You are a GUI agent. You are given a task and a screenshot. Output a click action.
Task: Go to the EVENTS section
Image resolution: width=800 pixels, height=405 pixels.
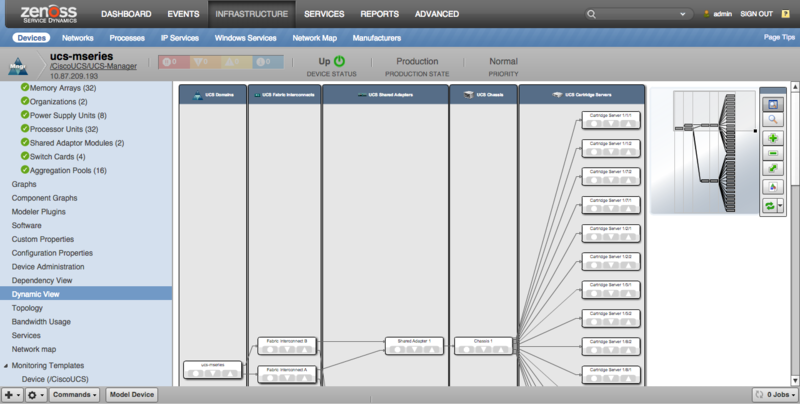[x=183, y=14]
